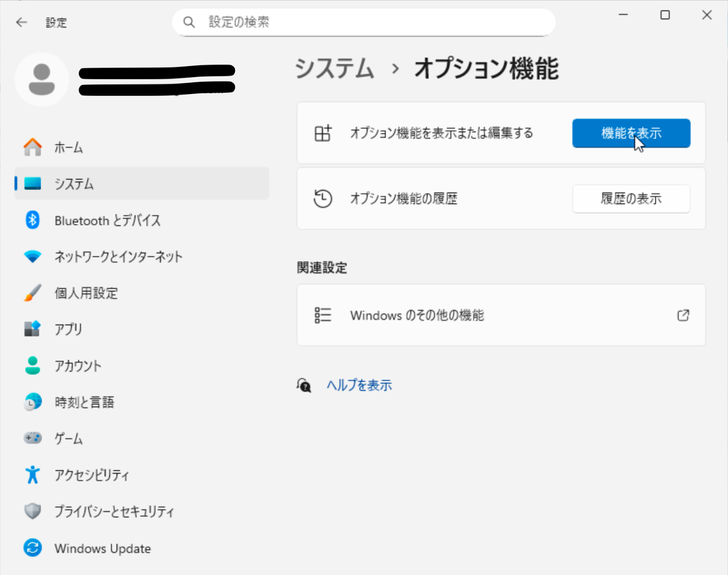Open the ホーム sidebar item
Image resolution: width=728 pixels, height=575 pixels.
(x=141, y=147)
